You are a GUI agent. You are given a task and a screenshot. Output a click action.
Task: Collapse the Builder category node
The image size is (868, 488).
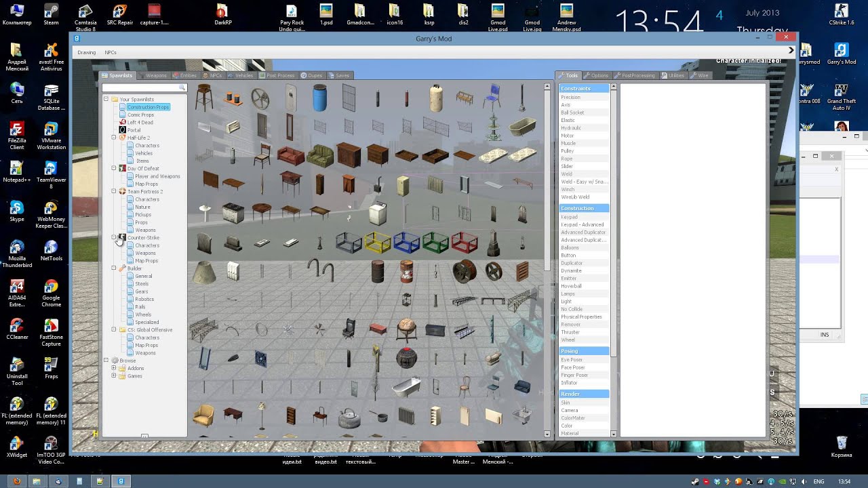click(x=114, y=268)
